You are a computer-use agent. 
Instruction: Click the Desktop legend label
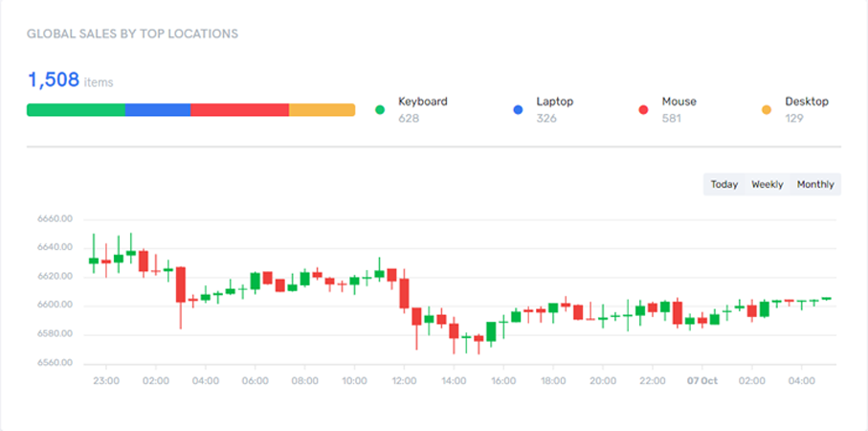point(807,102)
